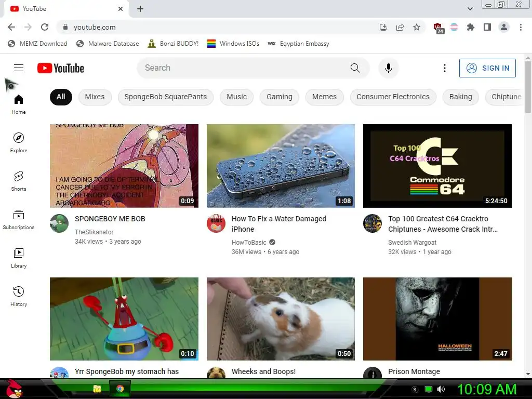Toggle the browser side panel

[487, 27]
